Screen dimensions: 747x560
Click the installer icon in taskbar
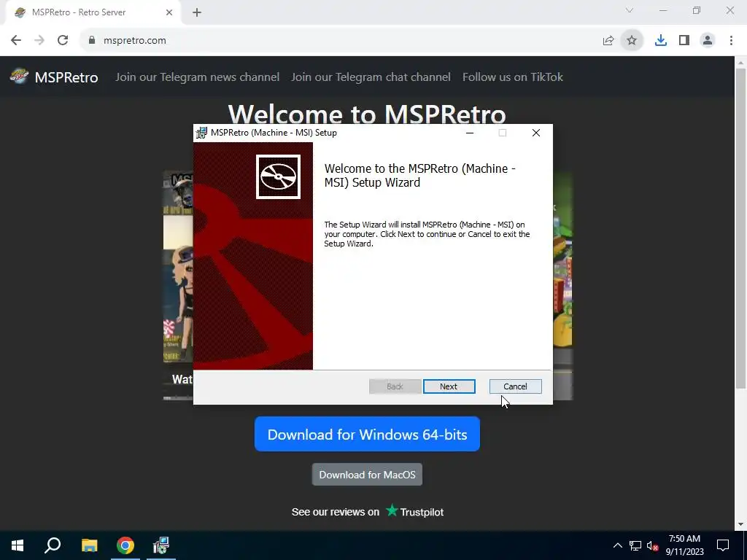pyautogui.click(x=161, y=545)
